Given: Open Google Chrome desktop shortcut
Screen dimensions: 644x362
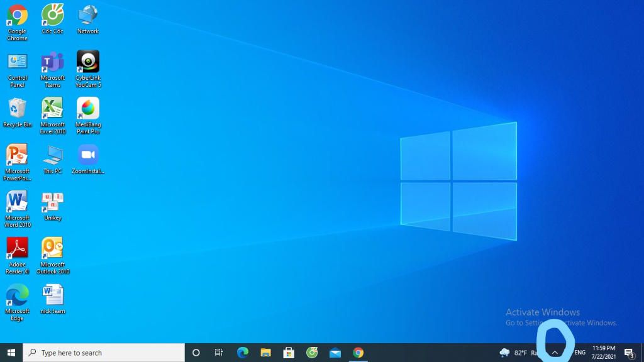Looking at the screenshot, I should [x=17, y=23].
